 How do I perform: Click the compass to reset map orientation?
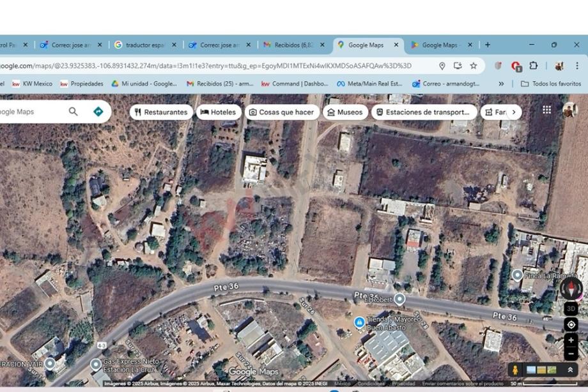point(570,289)
